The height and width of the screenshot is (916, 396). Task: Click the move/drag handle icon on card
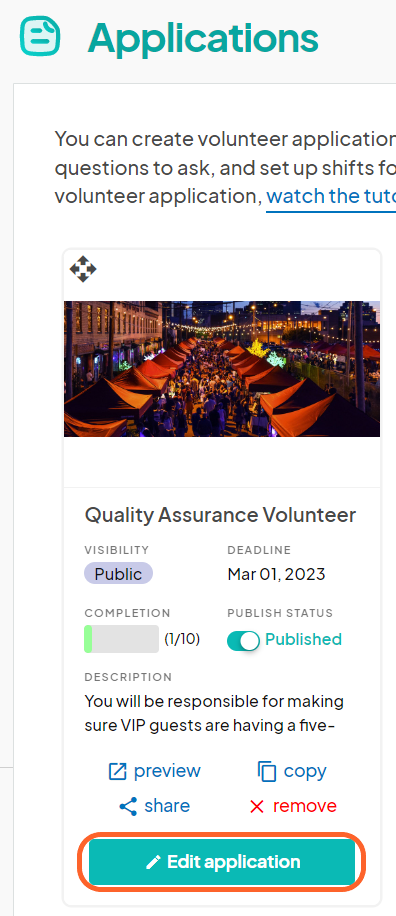(83, 269)
